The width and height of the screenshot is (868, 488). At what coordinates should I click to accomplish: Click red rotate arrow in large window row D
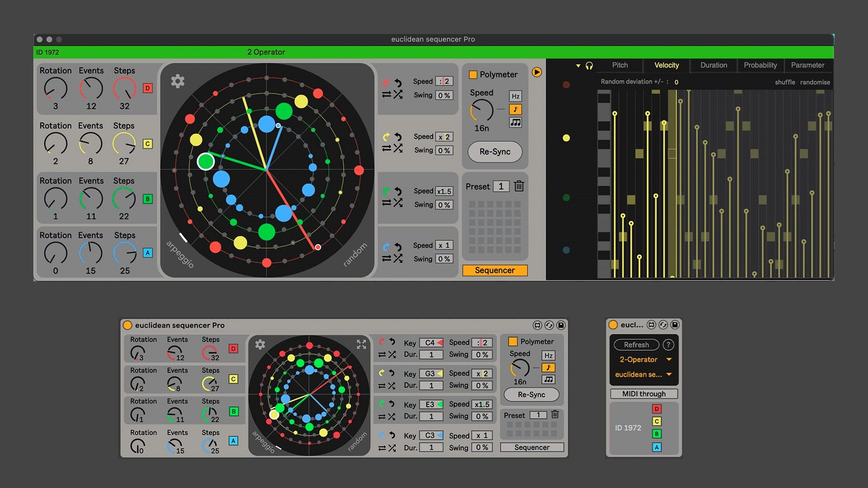pos(386,83)
